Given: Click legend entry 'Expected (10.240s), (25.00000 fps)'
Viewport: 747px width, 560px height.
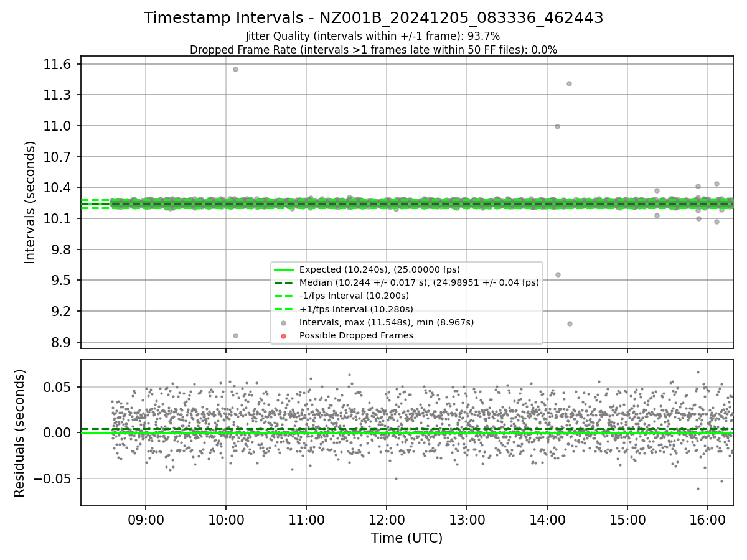Looking at the screenshot, I should (380, 269).
